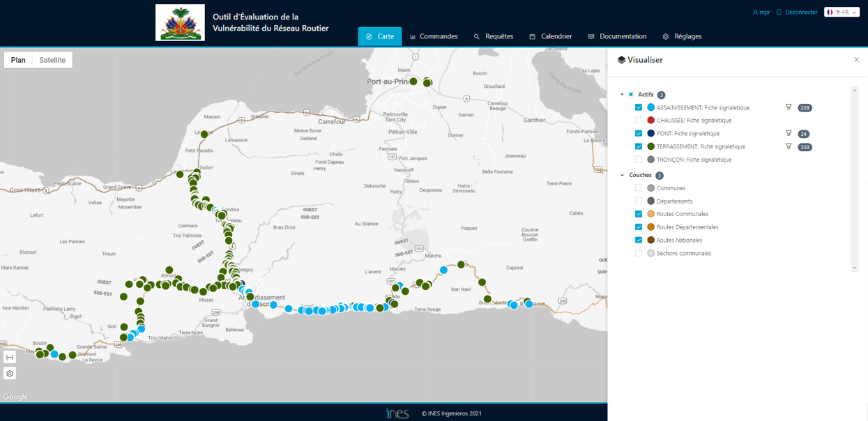Click the 'Actifs' group label

(x=646, y=94)
